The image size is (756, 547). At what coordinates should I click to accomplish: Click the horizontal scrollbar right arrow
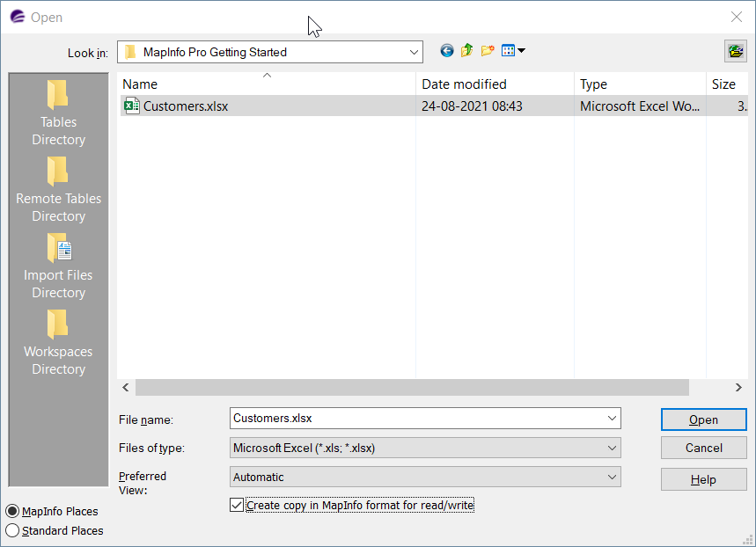[738, 388]
